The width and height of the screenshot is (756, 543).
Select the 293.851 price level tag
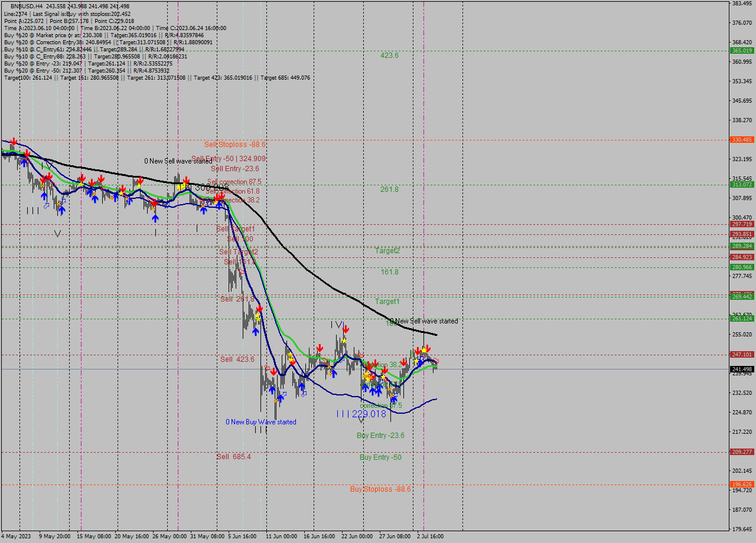point(742,234)
